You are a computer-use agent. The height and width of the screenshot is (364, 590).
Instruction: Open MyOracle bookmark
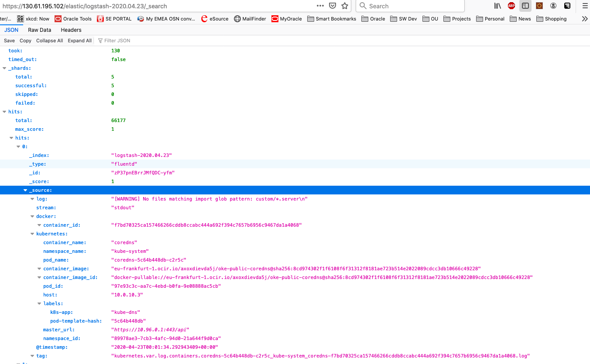tap(287, 19)
